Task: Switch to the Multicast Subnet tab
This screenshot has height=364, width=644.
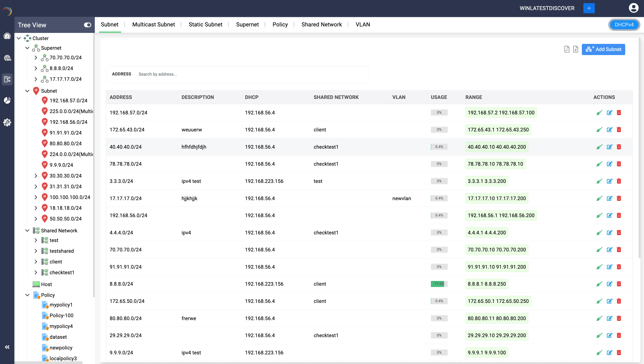Action: point(153,25)
